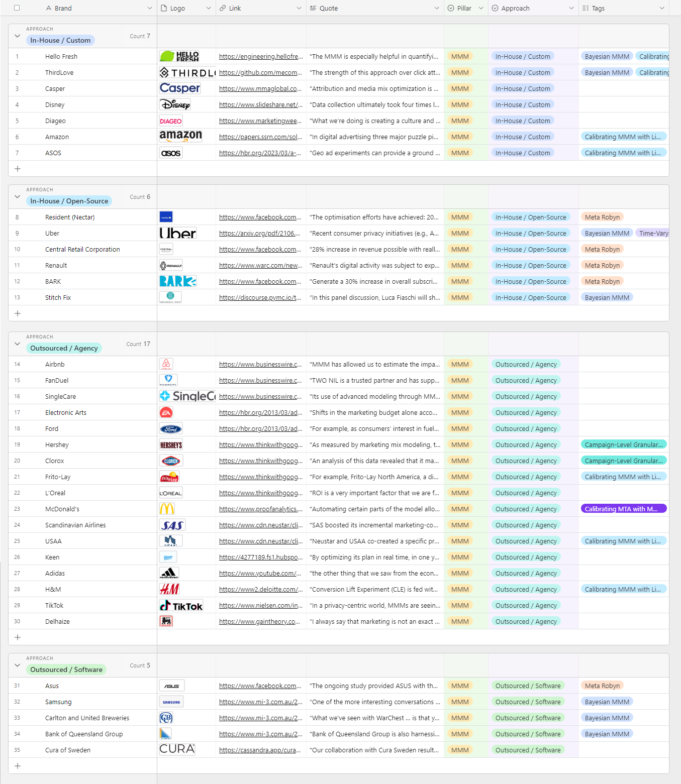
Task: Select the Time-Vary tag in Uber row
Action: click(x=652, y=233)
